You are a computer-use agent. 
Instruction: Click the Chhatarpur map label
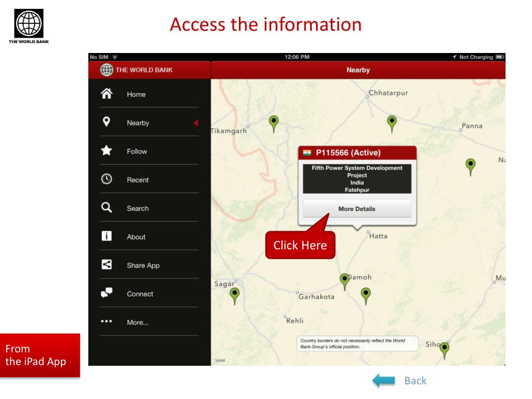388,92
